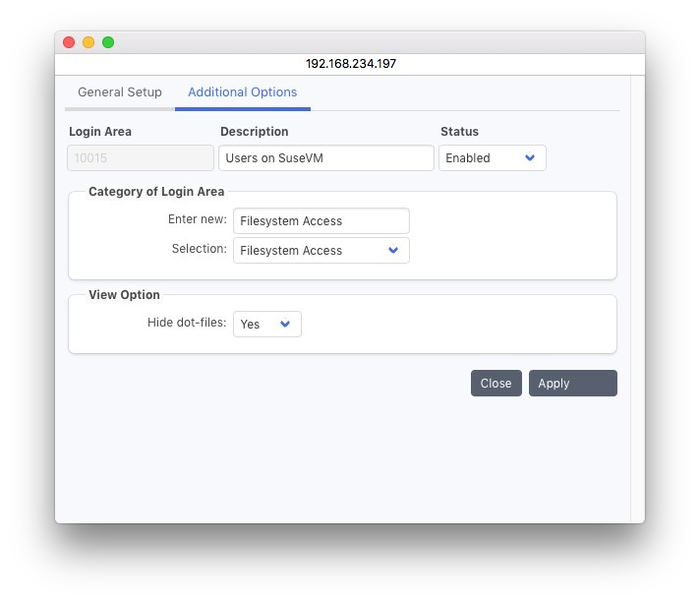Select the Additional Options tab
This screenshot has height=602, width=700.
[242, 92]
